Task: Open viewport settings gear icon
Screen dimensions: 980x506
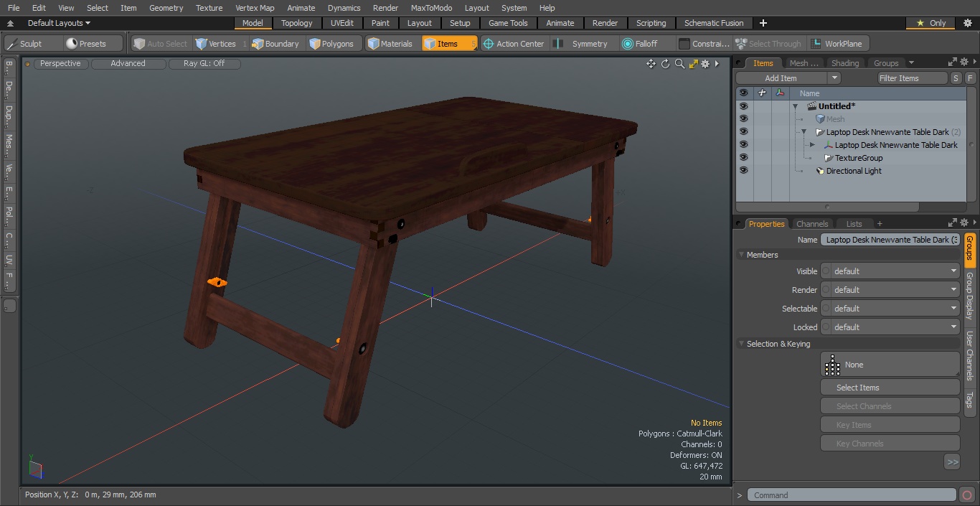Action: pos(705,64)
